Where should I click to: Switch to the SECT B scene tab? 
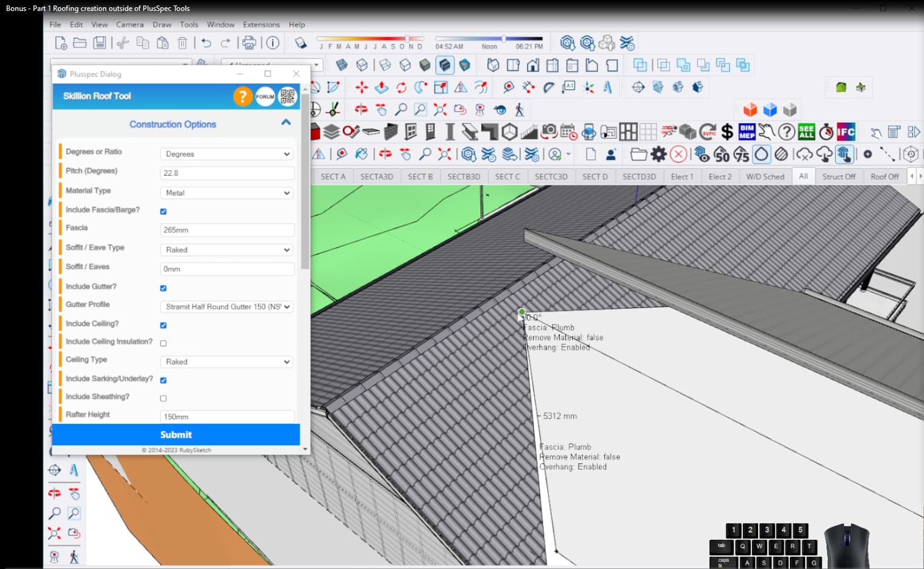click(x=420, y=176)
